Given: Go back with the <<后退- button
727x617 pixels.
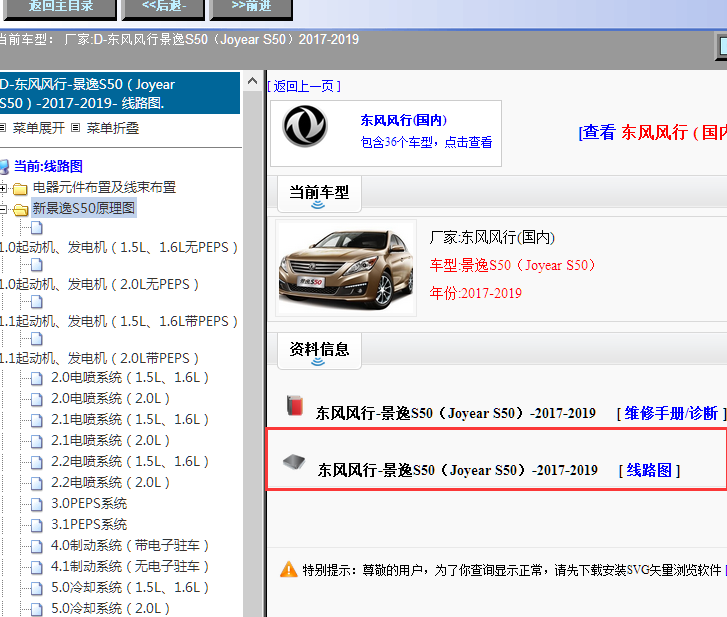Looking at the screenshot, I should click(163, 8).
